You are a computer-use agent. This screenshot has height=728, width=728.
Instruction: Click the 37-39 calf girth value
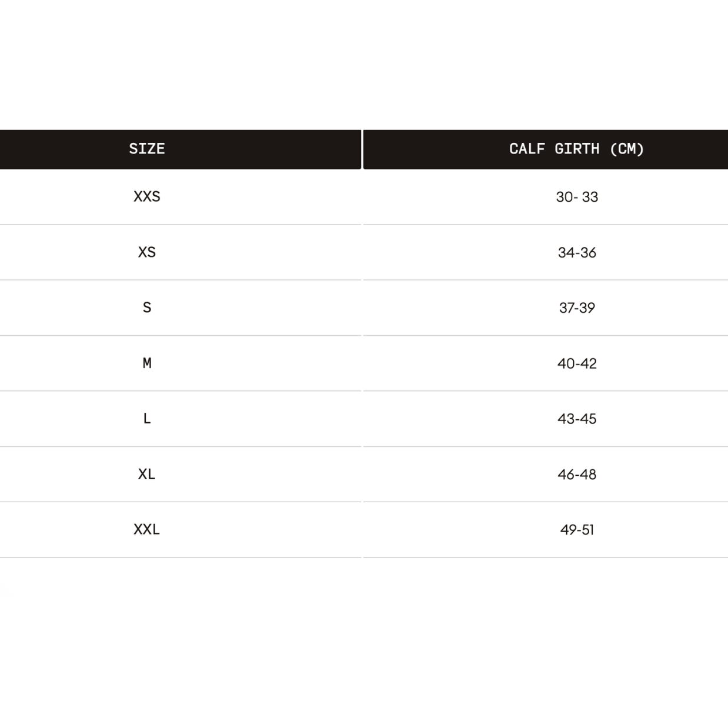point(577,308)
